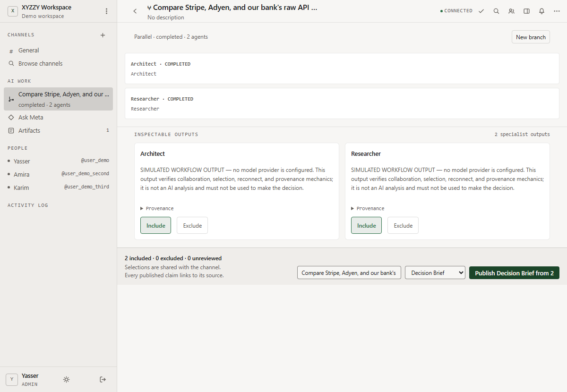Toggle Exclude for Researcher output

tap(403, 225)
